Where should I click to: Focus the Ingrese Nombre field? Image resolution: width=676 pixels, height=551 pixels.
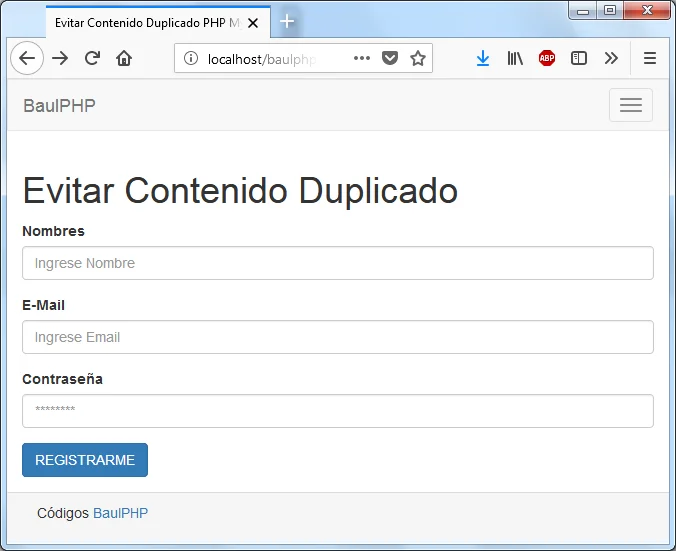338,263
